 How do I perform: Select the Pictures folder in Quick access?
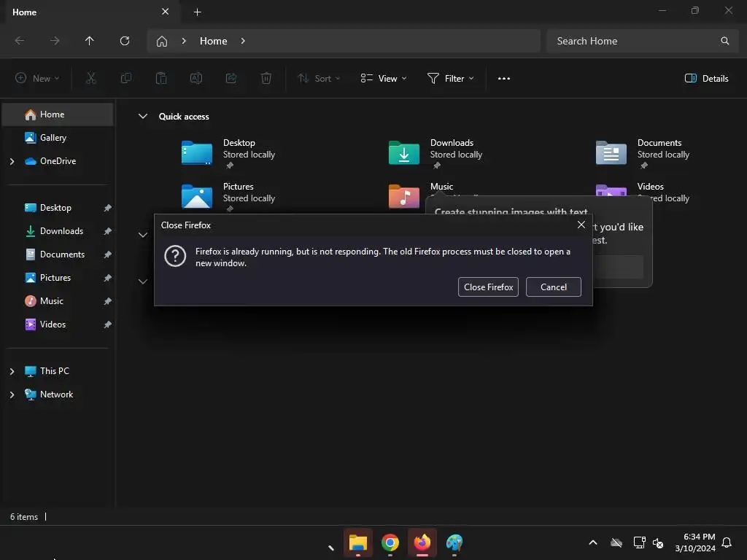228,196
